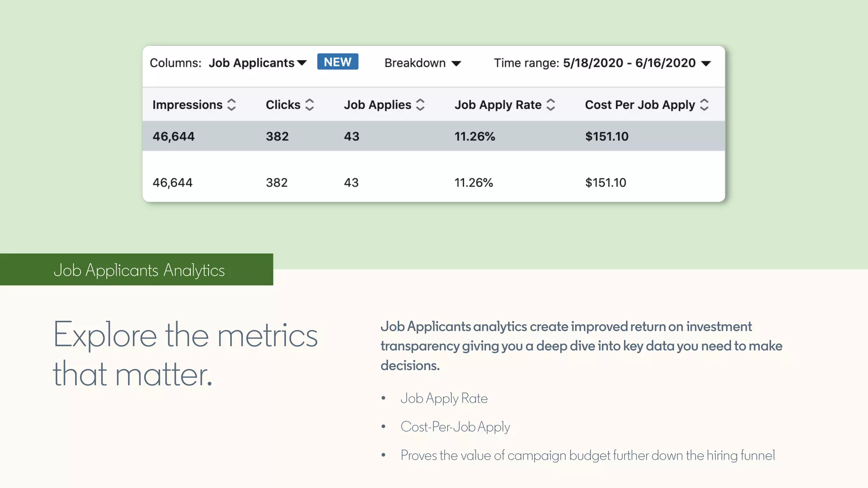
Task: Click the $151.10 value in second row
Action: click(606, 183)
